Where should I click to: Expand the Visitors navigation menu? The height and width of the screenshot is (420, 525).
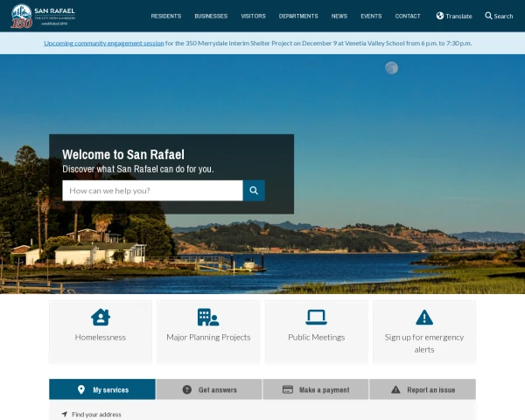coord(253,16)
